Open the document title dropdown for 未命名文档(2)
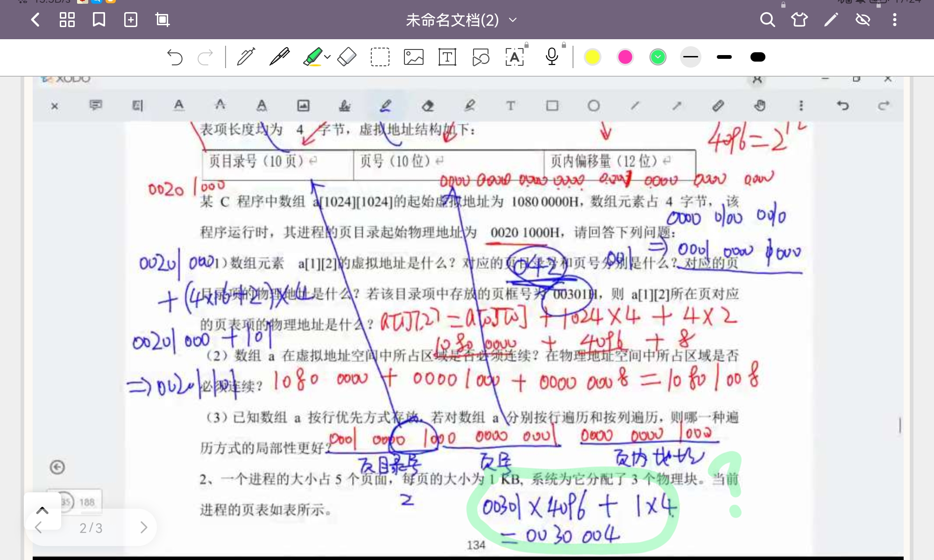This screenshot has height=560, width=934. (512, 20)
